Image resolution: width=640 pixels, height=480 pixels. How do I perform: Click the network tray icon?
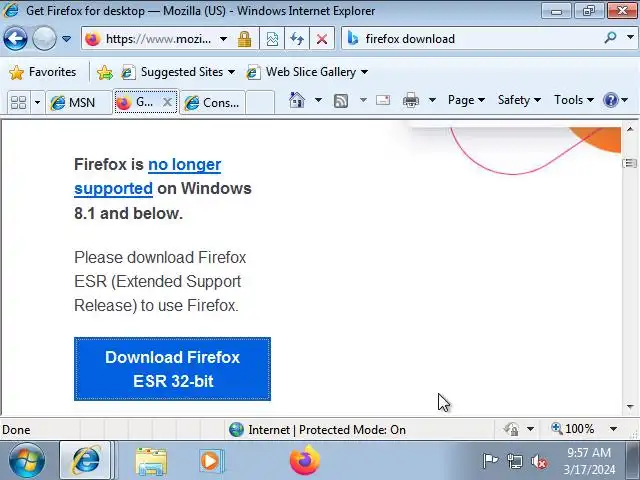click(515, 461)
